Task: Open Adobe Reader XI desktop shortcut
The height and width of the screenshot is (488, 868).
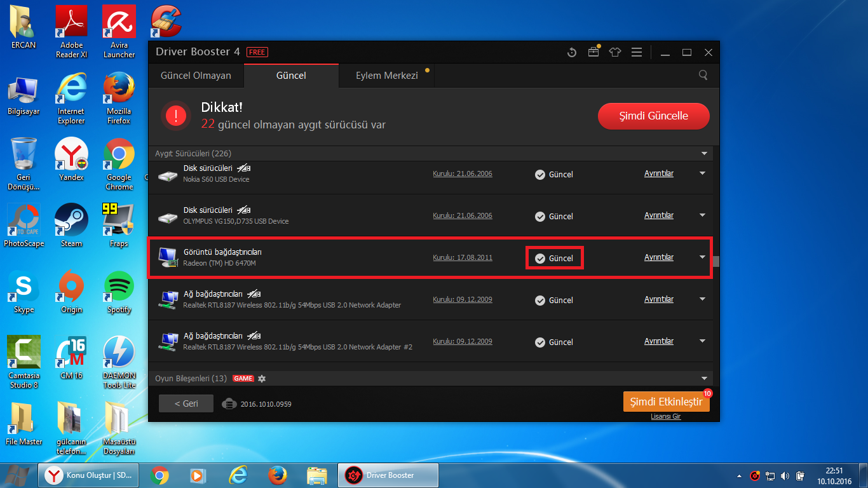Action: click(x=71, y=32)
